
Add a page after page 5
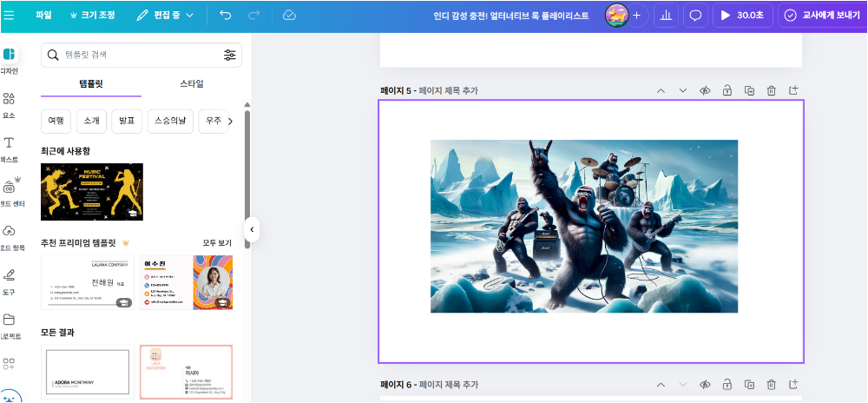coord(793,90)
